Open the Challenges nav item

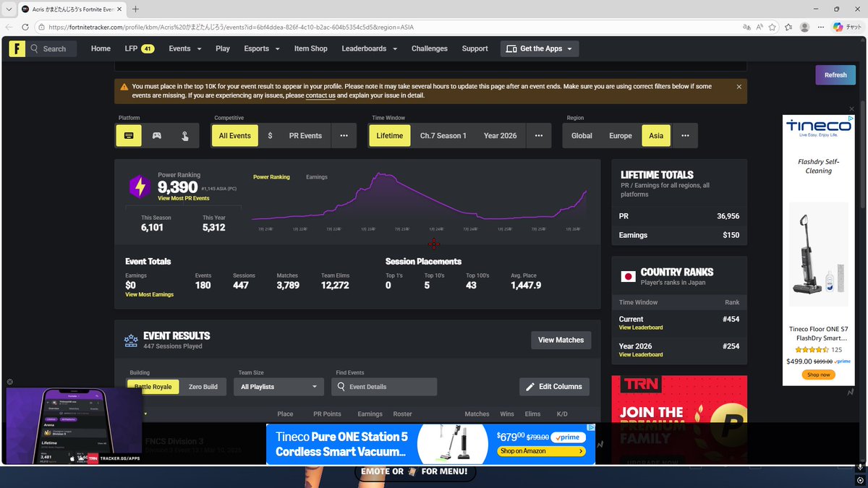coord(430,48)
